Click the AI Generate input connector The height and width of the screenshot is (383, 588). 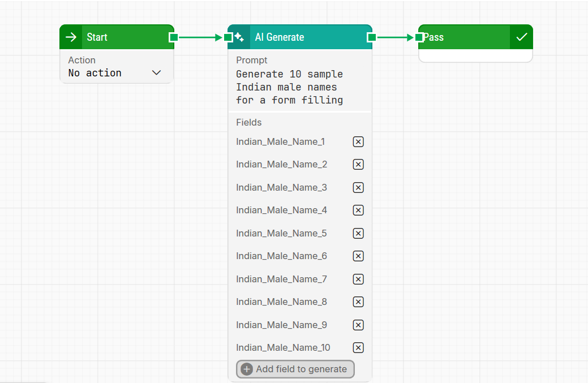(x=228, y=37)
